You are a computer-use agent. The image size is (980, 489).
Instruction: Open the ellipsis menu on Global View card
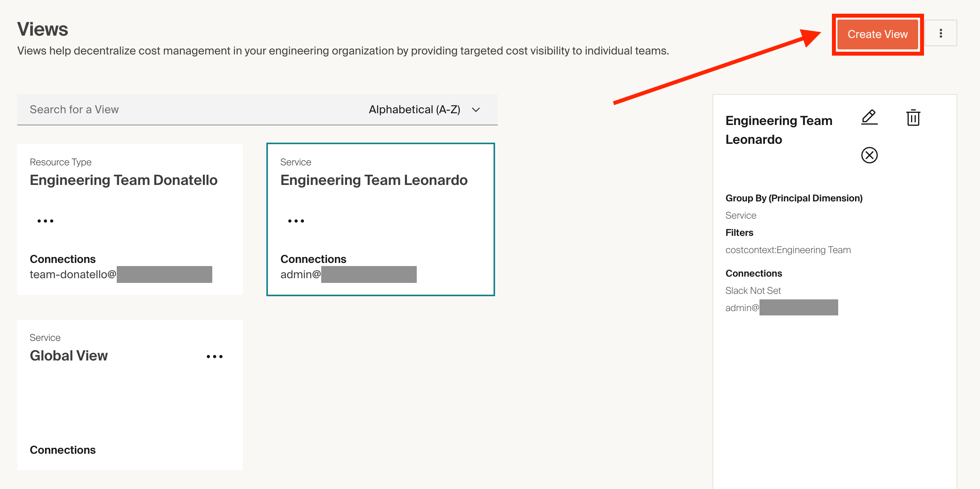(215, 357)
